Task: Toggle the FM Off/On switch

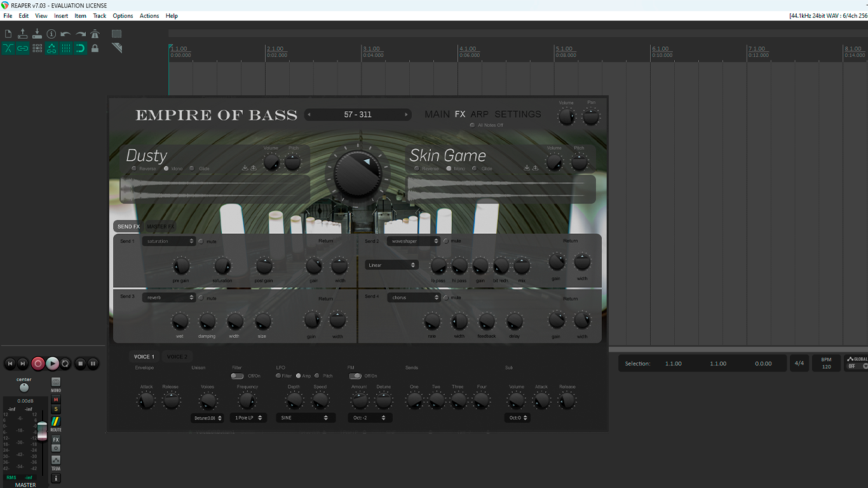Action: point(355,376)
